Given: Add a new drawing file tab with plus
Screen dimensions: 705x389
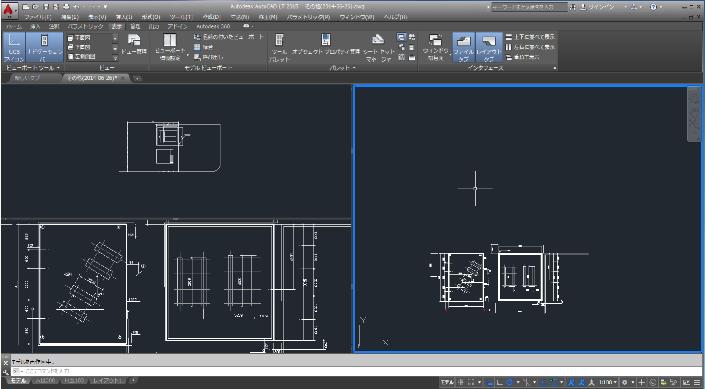Looking at the screenshot, I should [x=138, y=78].
